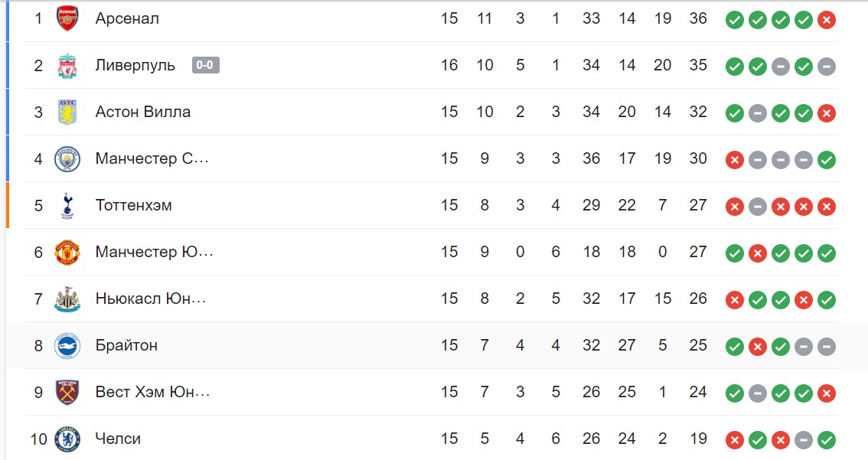Open the Челси team page
The image size is (868, 460).
118,439
